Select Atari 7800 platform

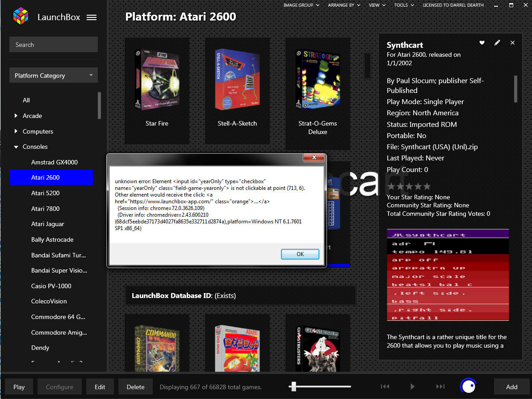point(45,209)
